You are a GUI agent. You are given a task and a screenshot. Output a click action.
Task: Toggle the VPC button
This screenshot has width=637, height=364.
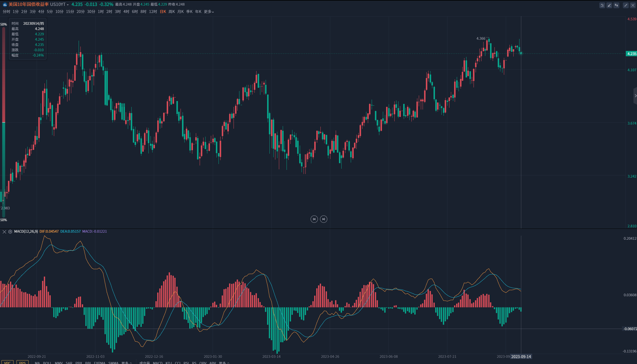(7, 362)
